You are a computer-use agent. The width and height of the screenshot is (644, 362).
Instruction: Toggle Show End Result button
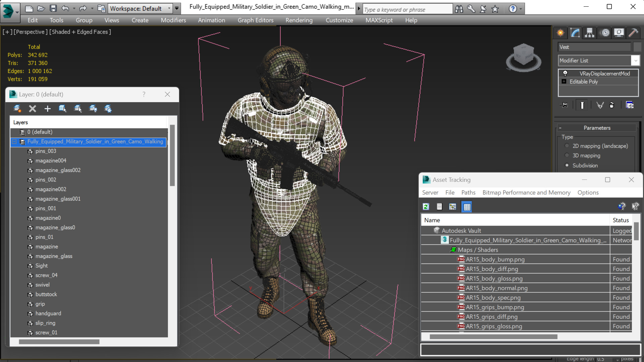582,105
